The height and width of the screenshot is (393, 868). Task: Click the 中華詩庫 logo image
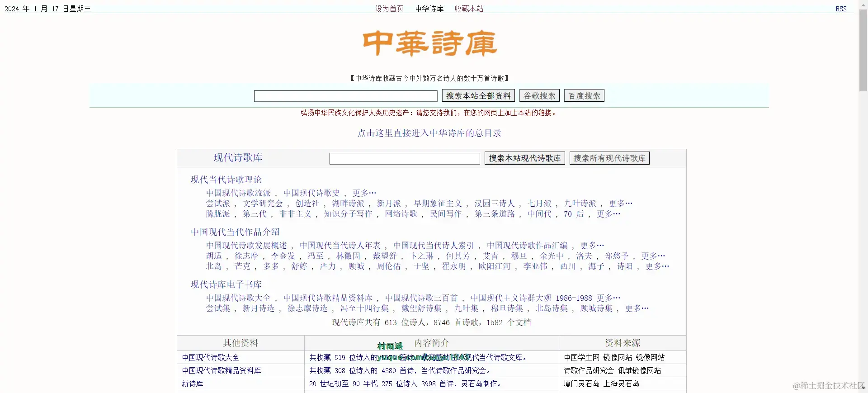(429, 43)
